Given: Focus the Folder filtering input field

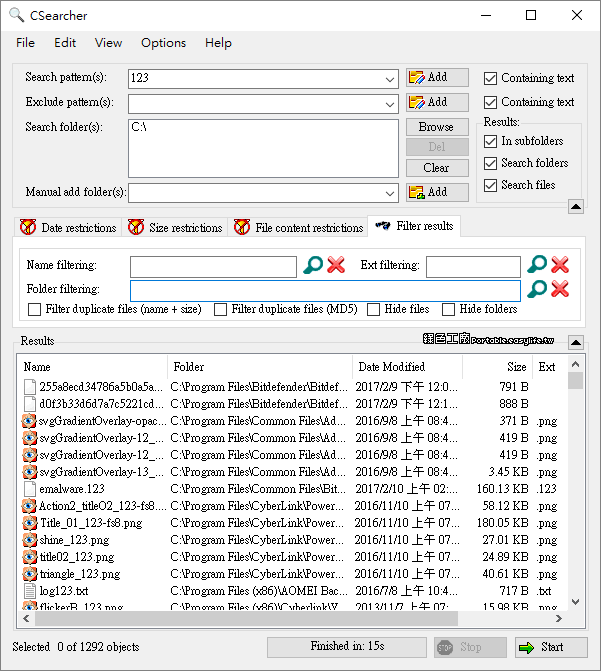Looking at the screenshot, I should click(325, 291).
